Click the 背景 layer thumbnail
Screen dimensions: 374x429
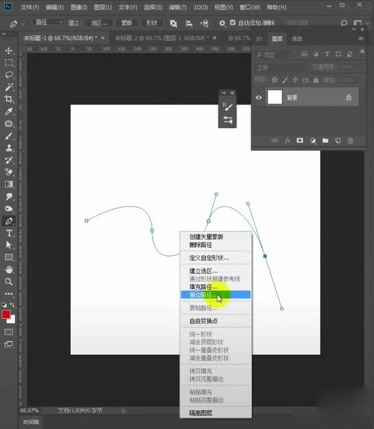click(x=275, y=97)
